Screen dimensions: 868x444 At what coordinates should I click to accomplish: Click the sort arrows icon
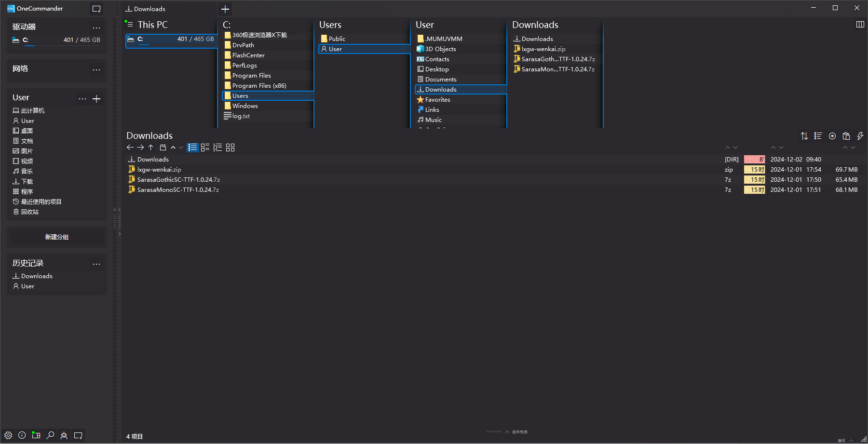point(804,136)
